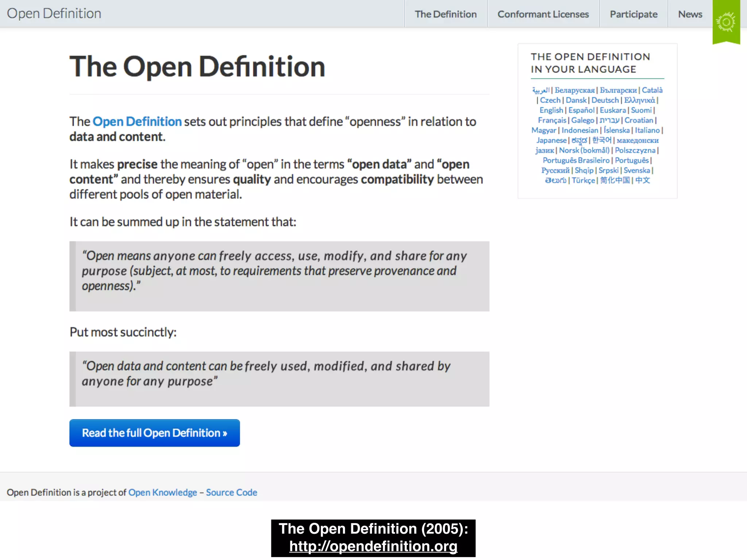This screenshot has height=560, width=747.
Task: Pick the Srpski language link
Action: (x=608, y=170)
